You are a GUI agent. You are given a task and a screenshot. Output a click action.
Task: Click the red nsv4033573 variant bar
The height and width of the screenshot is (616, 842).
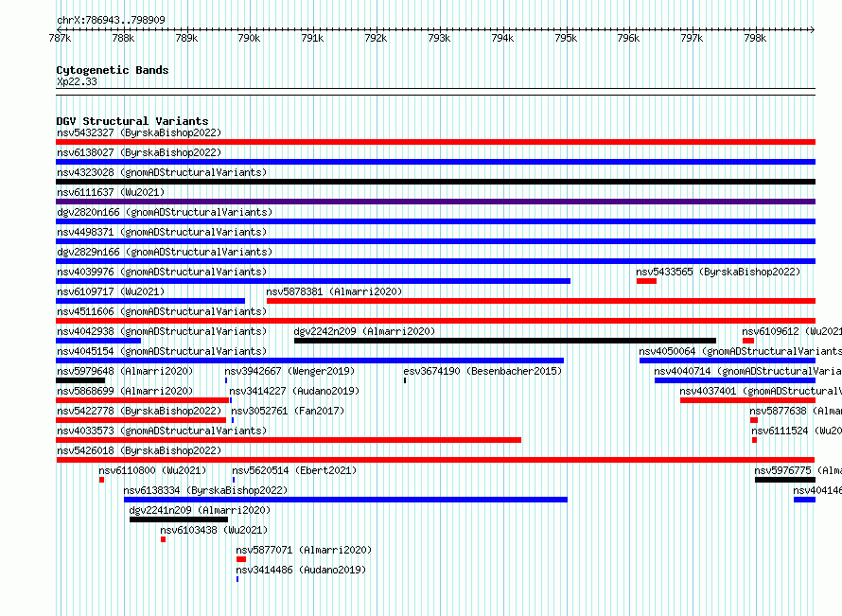click(289, 440)
